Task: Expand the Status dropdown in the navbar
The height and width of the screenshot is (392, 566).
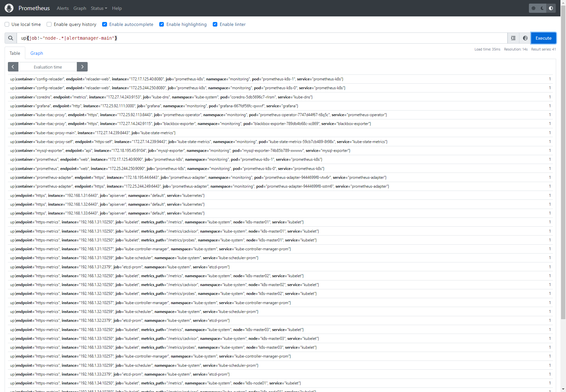Action: (99, 8)
